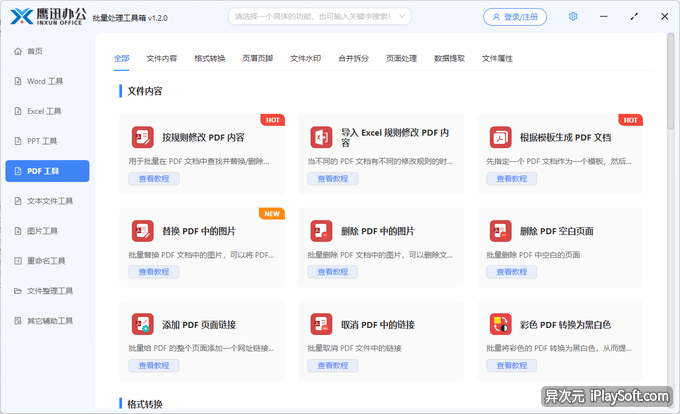Click the 文件内容 section heading
The image size is (680, 414).
(x=145, y=91)
